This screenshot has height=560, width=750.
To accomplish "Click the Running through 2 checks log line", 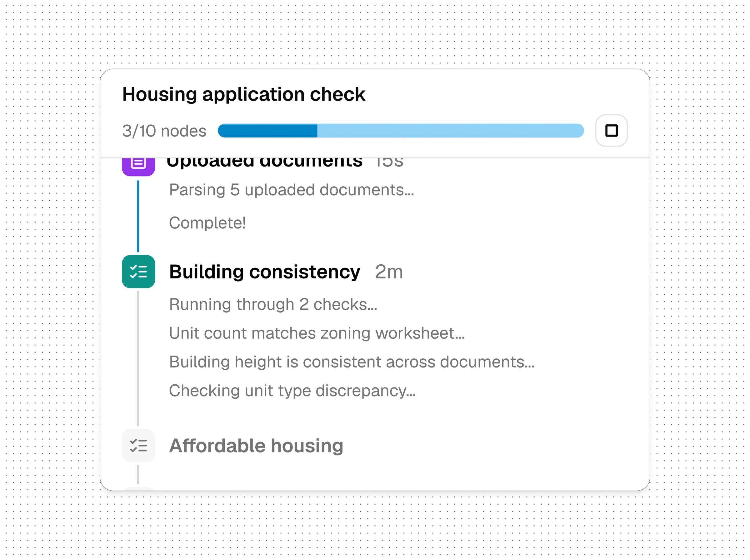I will (x=273, y=304).
